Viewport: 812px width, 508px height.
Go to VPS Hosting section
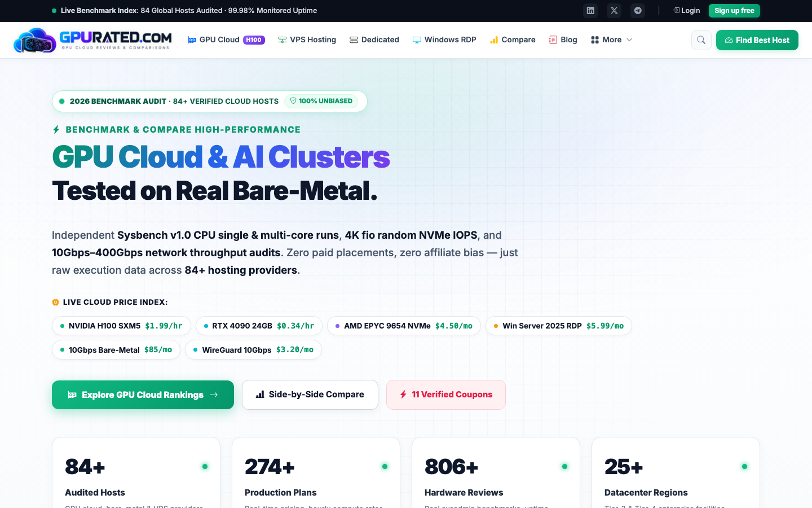pyautogui.click(x=307, y=40)
